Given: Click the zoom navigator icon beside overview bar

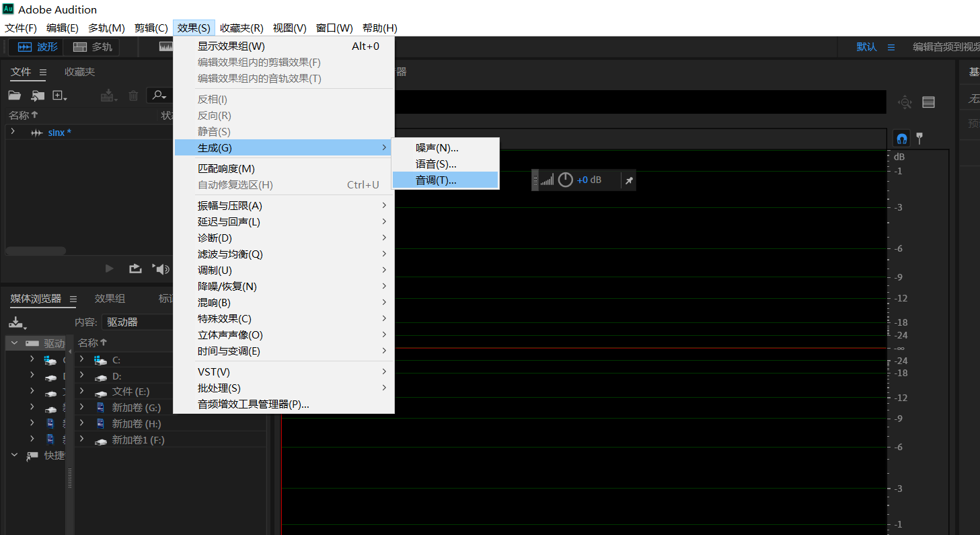Looking at the screenshot, I should [905, 102].
